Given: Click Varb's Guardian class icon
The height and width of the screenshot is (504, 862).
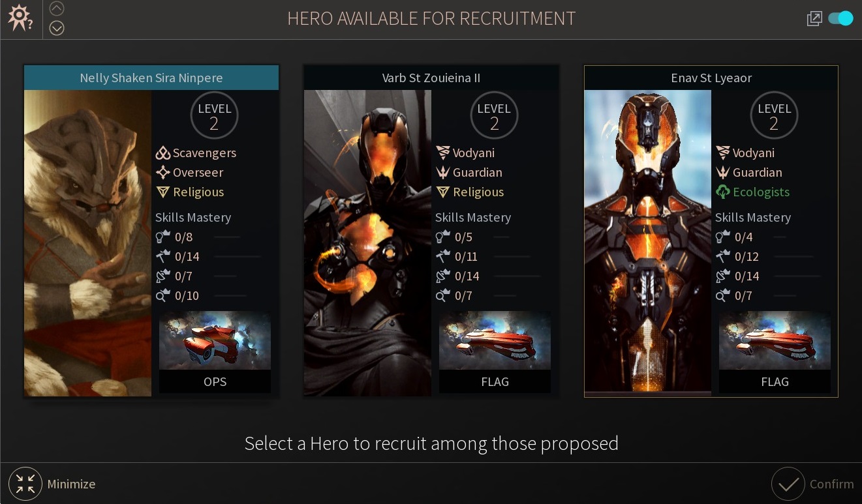Looking at the screenshot, I should tap(443, 173).
